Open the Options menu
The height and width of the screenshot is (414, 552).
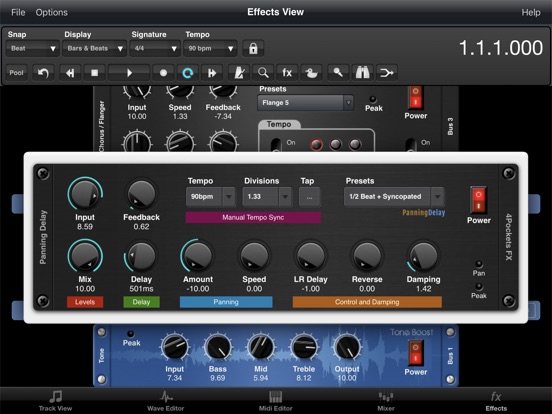[51, 12]
